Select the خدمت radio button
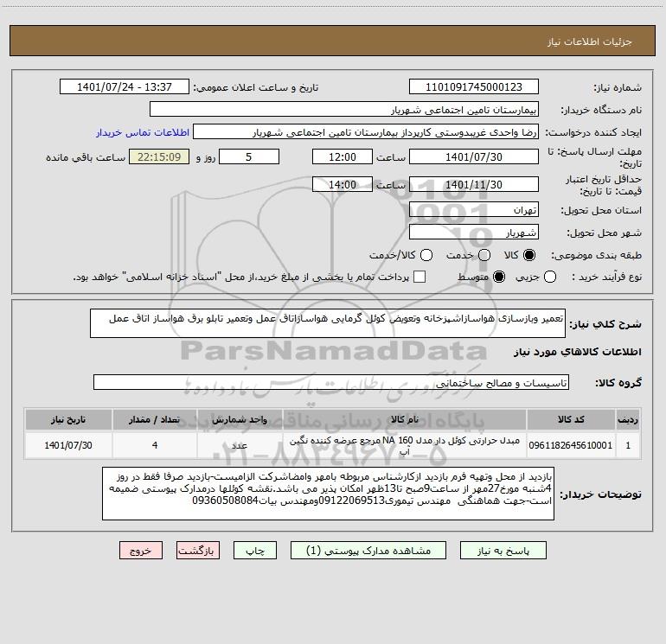The image size is (666, 644). 484,255
